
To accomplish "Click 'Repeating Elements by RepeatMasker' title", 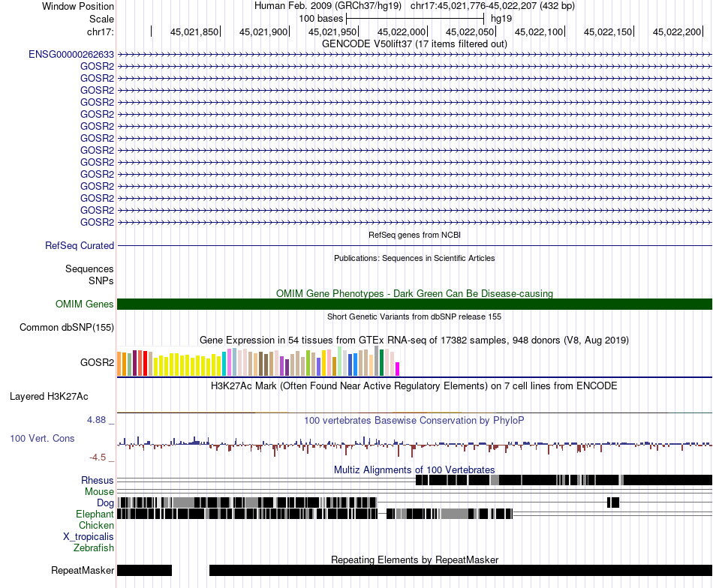I will tap(414, 559).
